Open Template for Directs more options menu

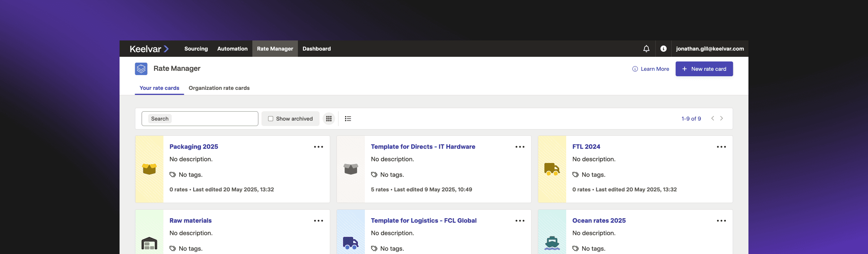pos(520,147)
